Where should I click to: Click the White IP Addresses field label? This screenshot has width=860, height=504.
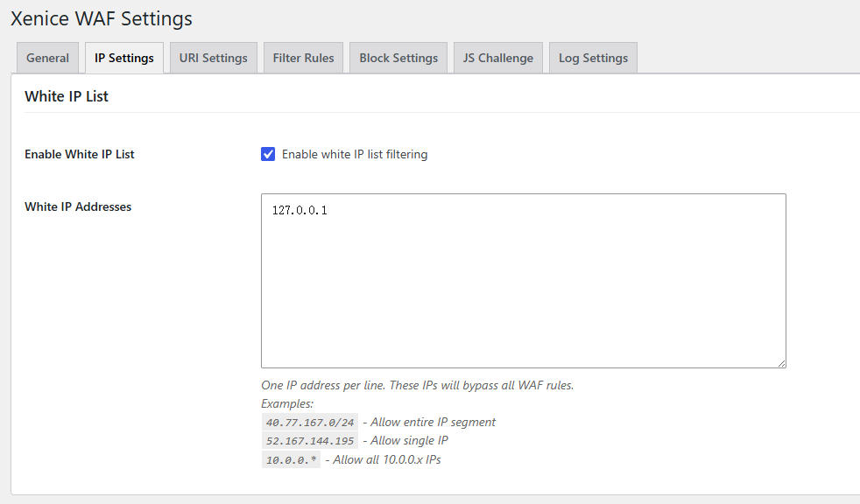(78, 207)
